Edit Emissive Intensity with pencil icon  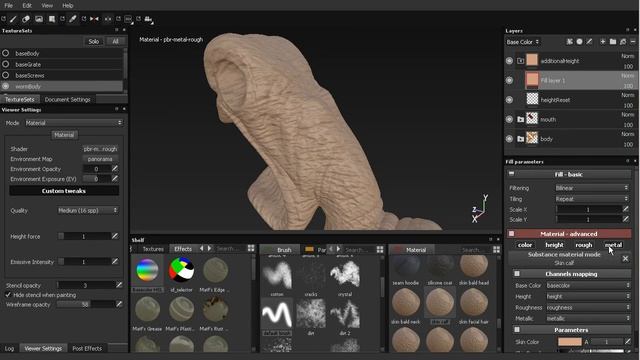(x=115, y=261)
